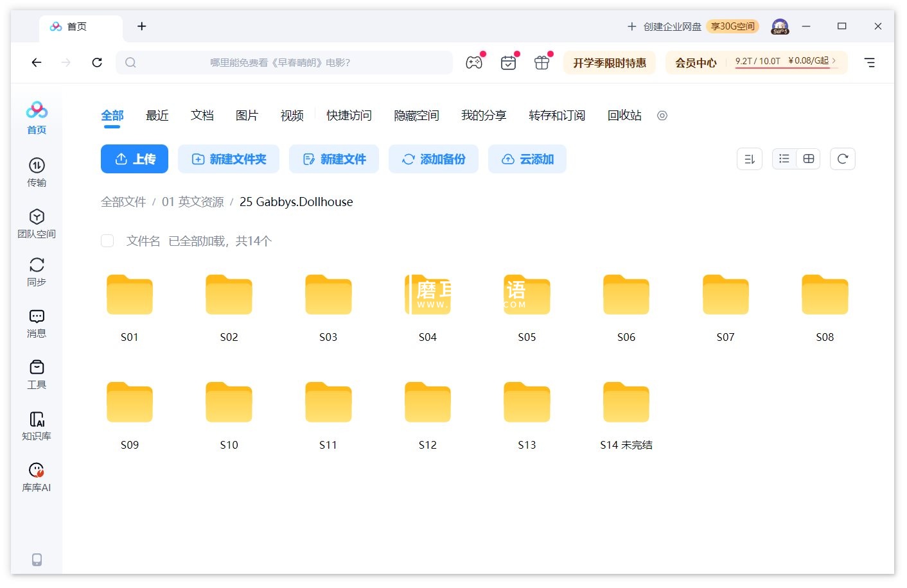Tick the select-all checkbox beside 文件名

click(107, 241)
